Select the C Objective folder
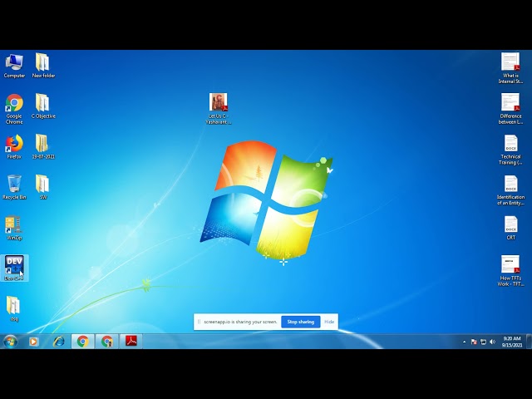The image size is (532, 399). pos(43,106)
